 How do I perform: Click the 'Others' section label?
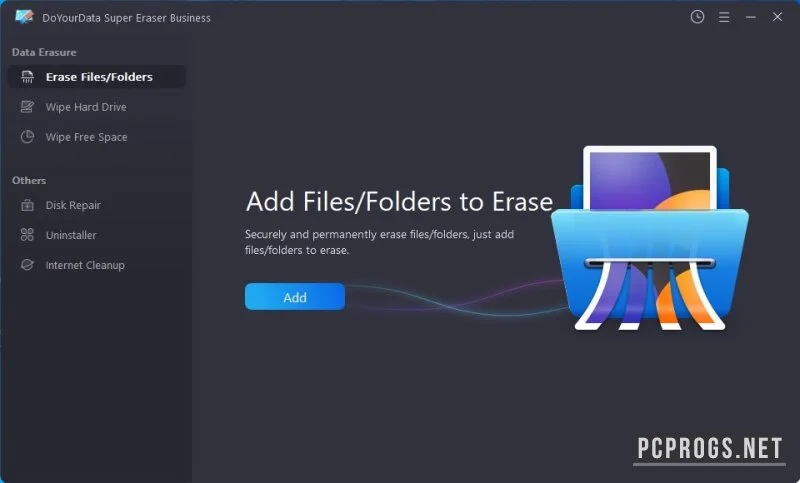point(29,180)
